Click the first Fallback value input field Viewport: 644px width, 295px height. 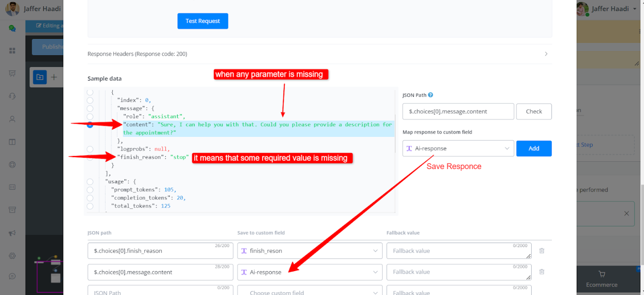[x=459, y=251]
